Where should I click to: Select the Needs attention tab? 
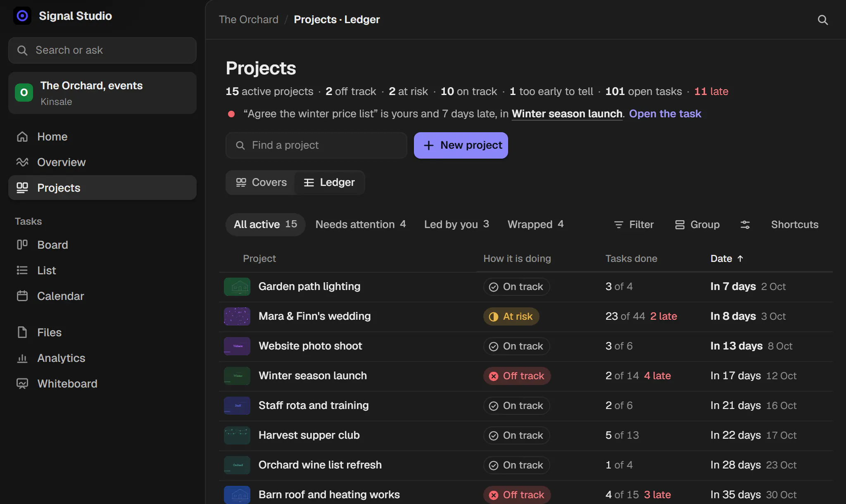point(360,225)
